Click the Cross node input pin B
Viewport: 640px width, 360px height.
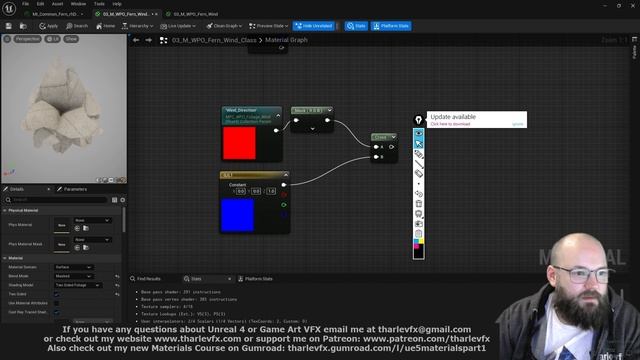tap(376, 157)
